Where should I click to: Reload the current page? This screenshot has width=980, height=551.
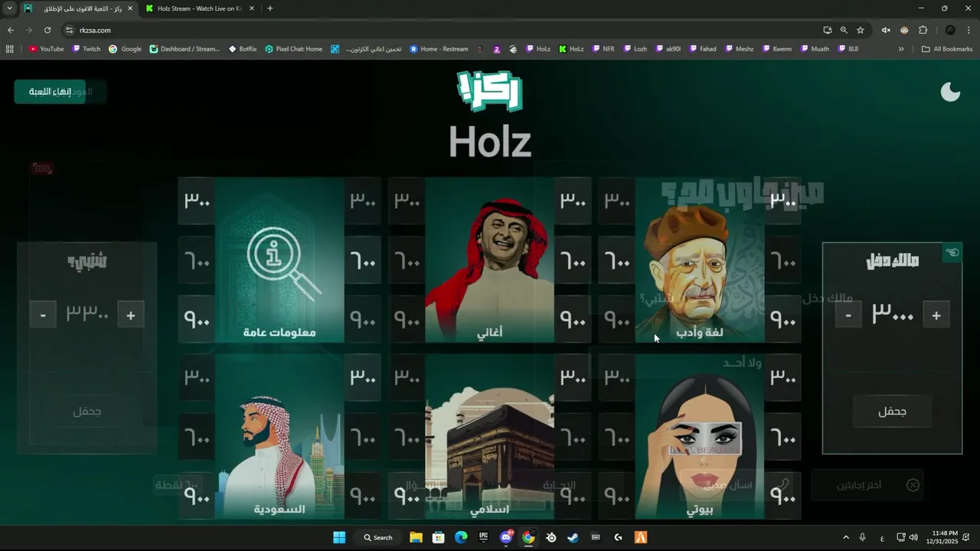[x=47, y=30]
